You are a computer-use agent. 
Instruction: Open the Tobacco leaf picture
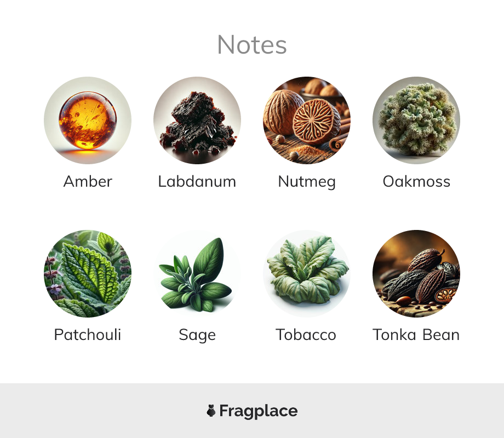click(x=307, y=273)
